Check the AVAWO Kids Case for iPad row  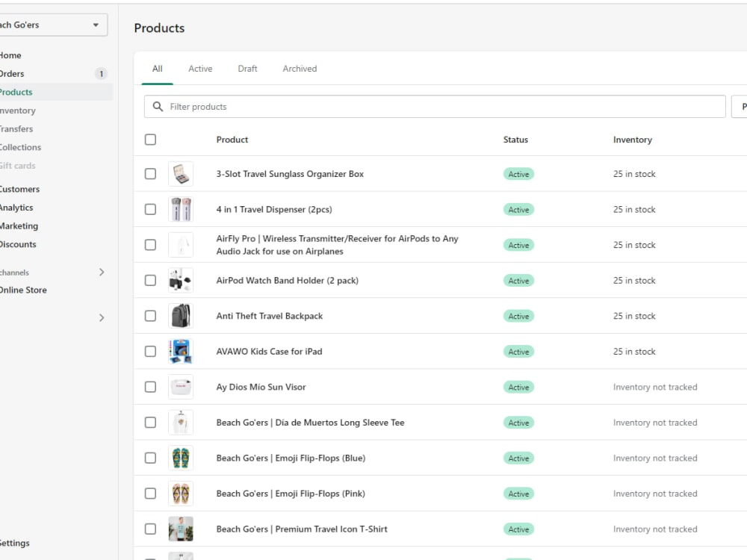click(150, 352)
